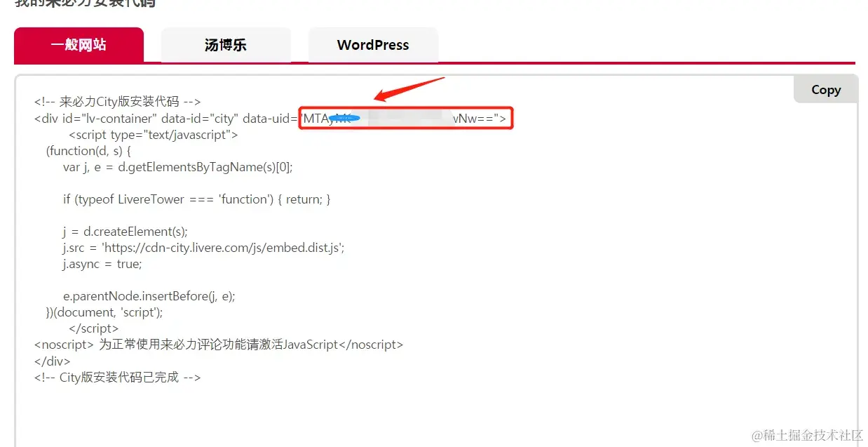Open the WordPress tab
This screenshot has height=447, width=868.
[x=373, y=45]
